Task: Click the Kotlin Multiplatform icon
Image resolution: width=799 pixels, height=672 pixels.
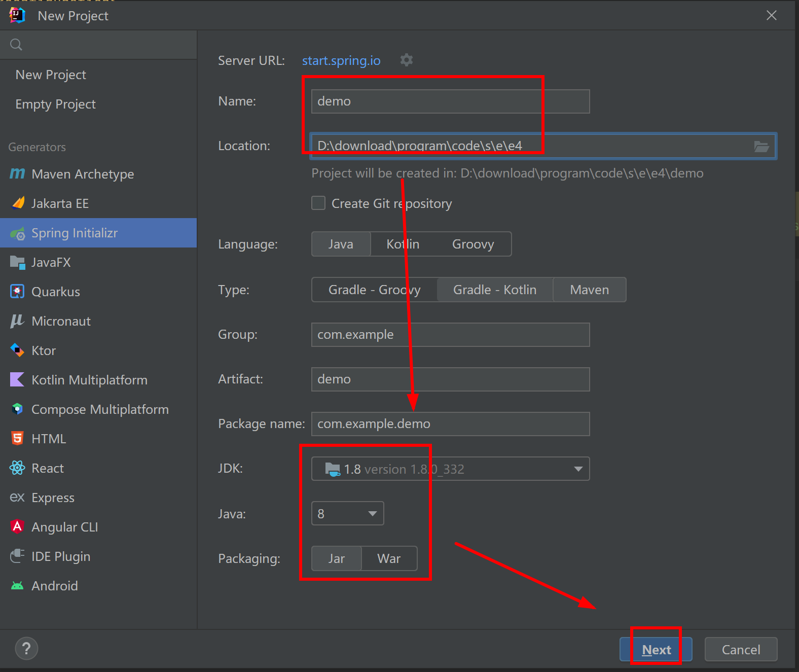Action: [x=17, y=379]
